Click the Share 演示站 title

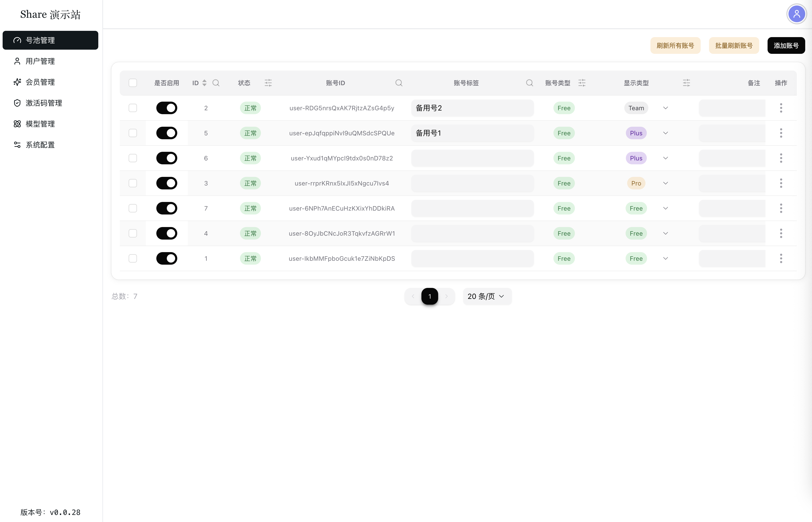tap(50, 14)
